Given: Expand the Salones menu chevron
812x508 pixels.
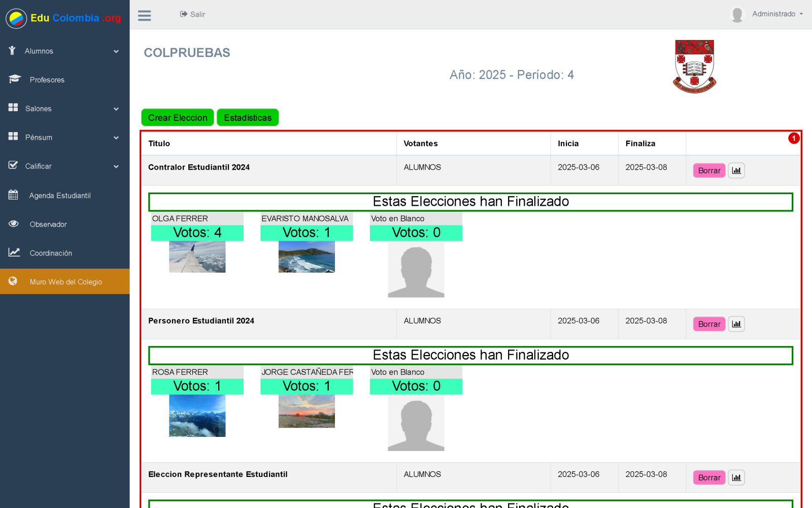Looking at the screenshot, I should [x=116, y=109].
